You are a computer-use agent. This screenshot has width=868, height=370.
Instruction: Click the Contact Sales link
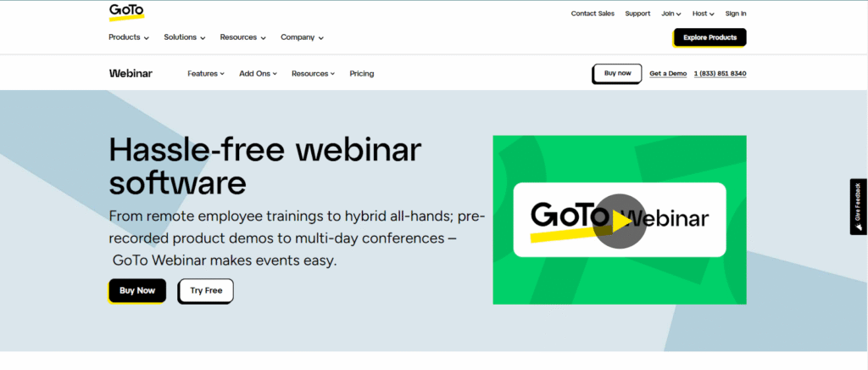[594, 14]
